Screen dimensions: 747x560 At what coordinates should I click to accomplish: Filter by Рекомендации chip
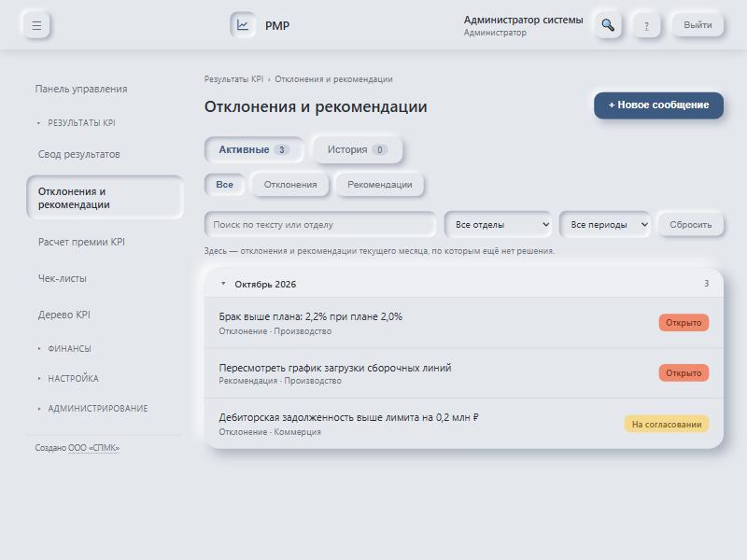380,185
